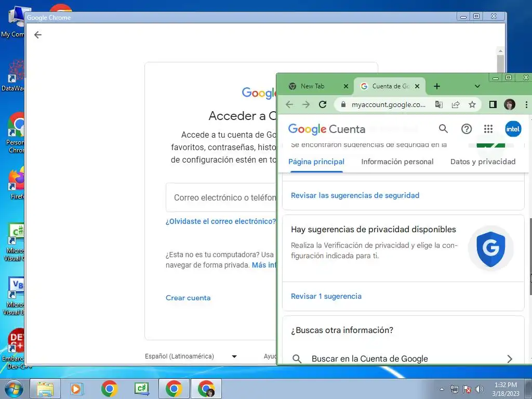532x399 pixels.
Task: Click Crear cuenta link
Action: tap(188, 298)
